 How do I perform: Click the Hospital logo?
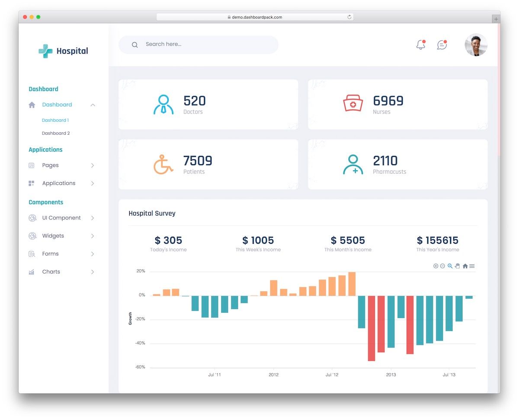pos(63,51)
